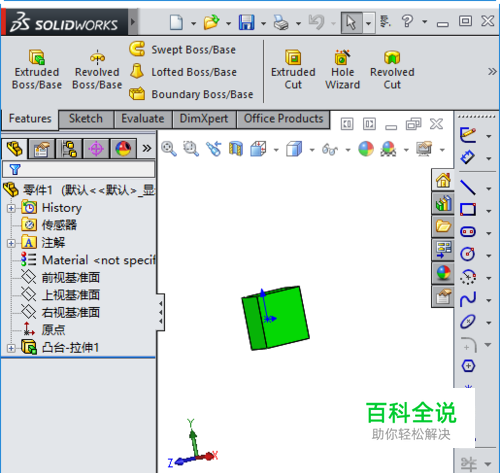Click the Extruded Boss/Base tool
This screenshot has width=500, height=473.
click(37, 69)
